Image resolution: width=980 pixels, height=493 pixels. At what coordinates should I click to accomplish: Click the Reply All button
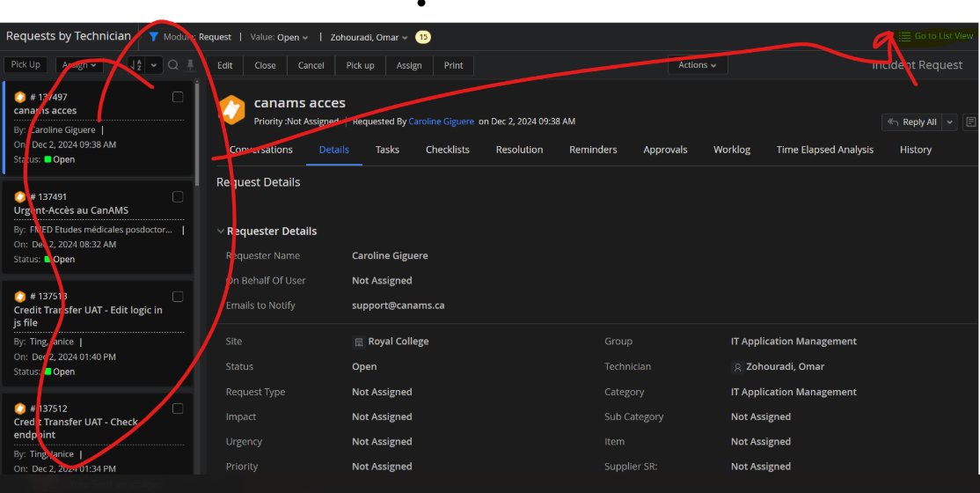pos(912,122)
